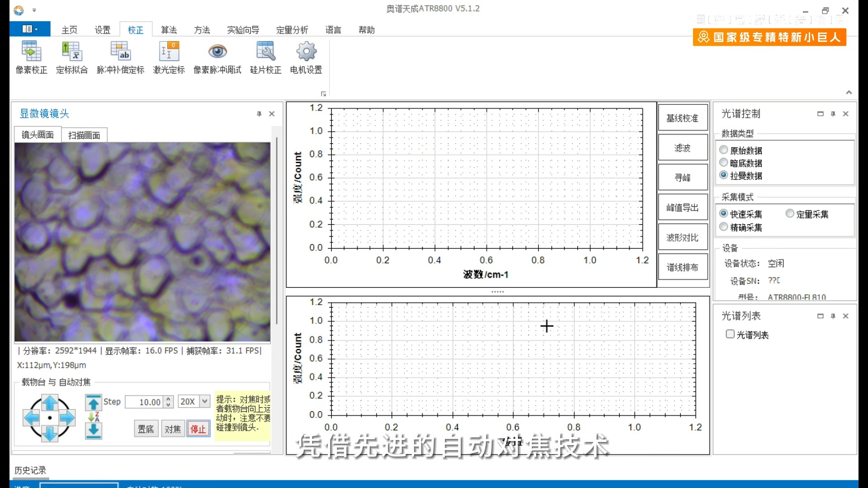
Task: Open the 电机设置 motor settings gear
Action: click(x=306, y=58)
